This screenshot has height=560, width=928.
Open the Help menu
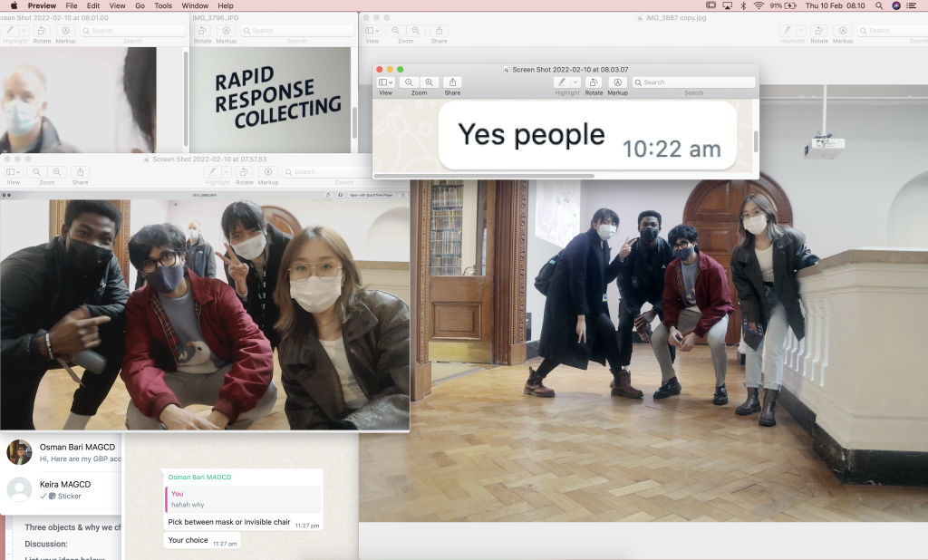[x=226, y=5]
